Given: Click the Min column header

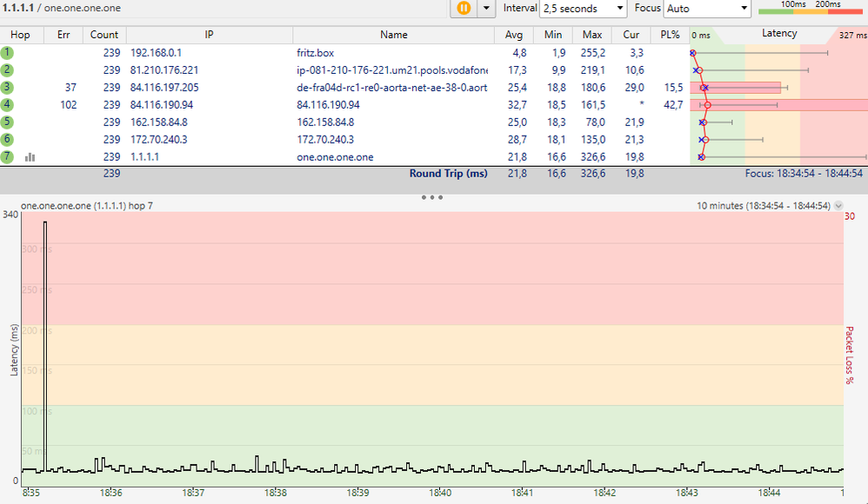Looking at the screenshot, I should click(x=553, y=34).
